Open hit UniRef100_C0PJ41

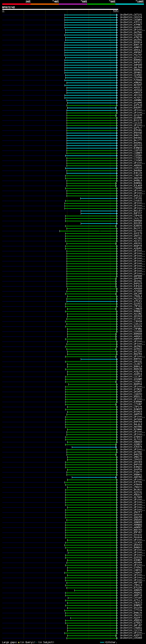click(x=131, y=198)
